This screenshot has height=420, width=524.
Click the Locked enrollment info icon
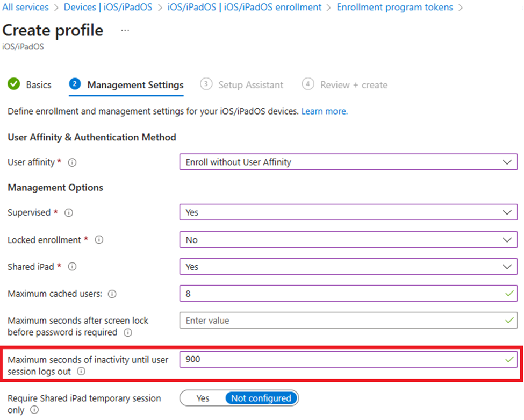[99, 240]
